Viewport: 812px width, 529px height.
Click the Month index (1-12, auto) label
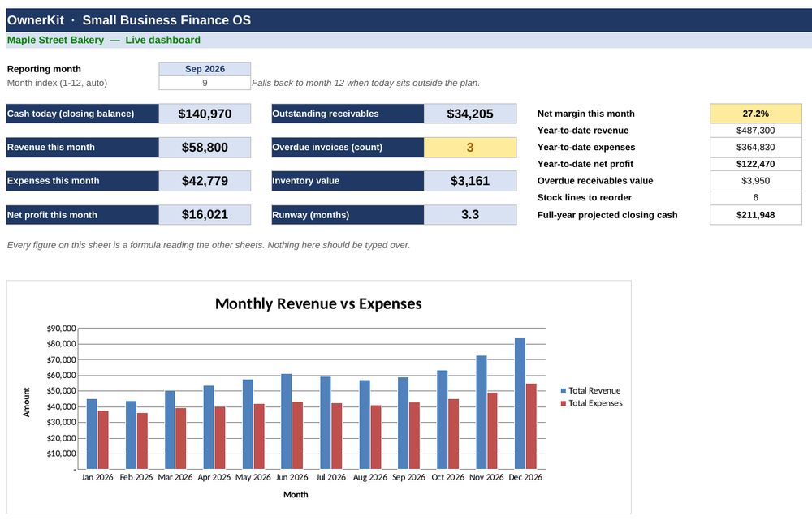coord(57,83)
